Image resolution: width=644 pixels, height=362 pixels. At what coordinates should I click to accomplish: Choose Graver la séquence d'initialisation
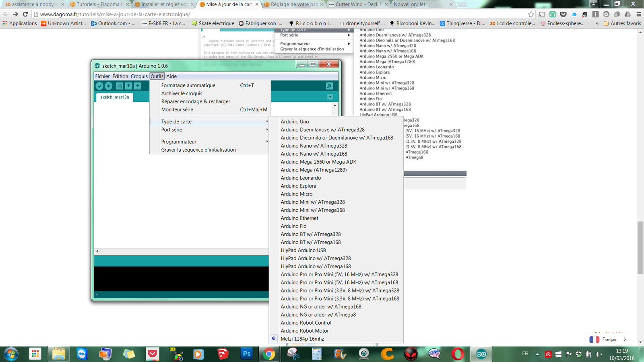(209, 150)
